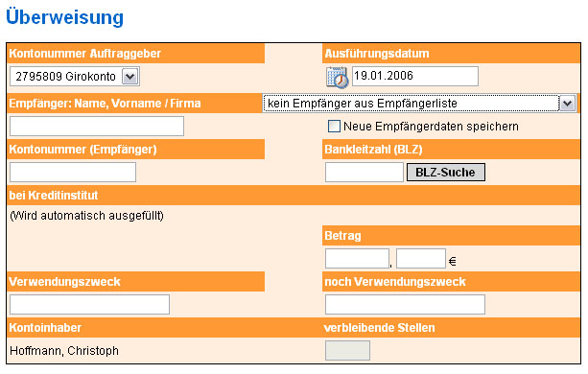The height and width of the screenshot is (374, 588).
Task: Focus the Bankleitzahl input field
Action: [x=365, y=172]
